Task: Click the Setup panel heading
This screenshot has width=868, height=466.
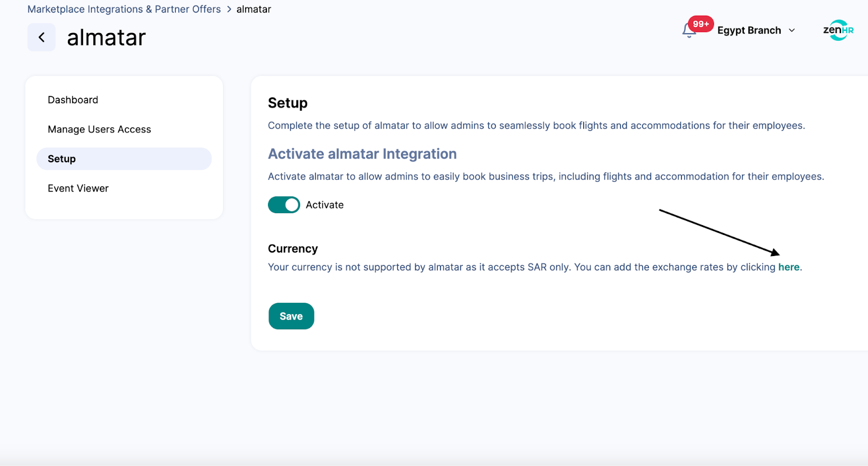Action: pyautogui.click(x=288, y=103)
